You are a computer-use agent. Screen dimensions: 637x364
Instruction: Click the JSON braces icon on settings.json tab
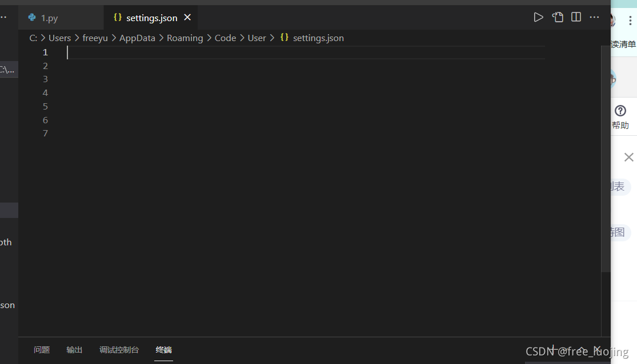click(118, 17)
